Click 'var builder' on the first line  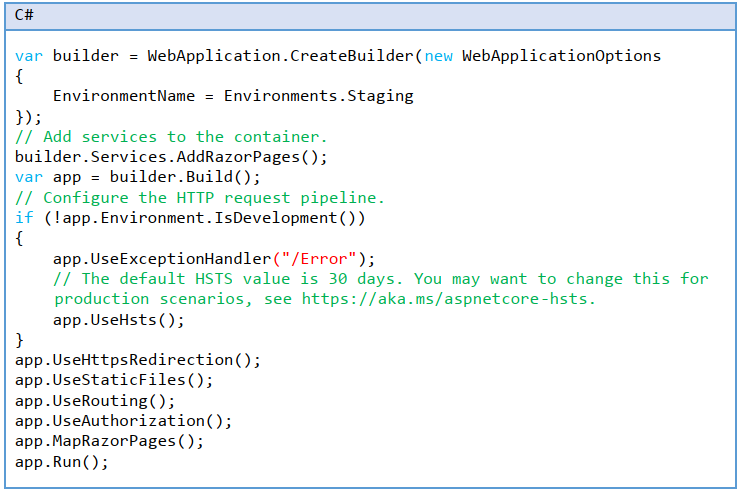[67, 56]
